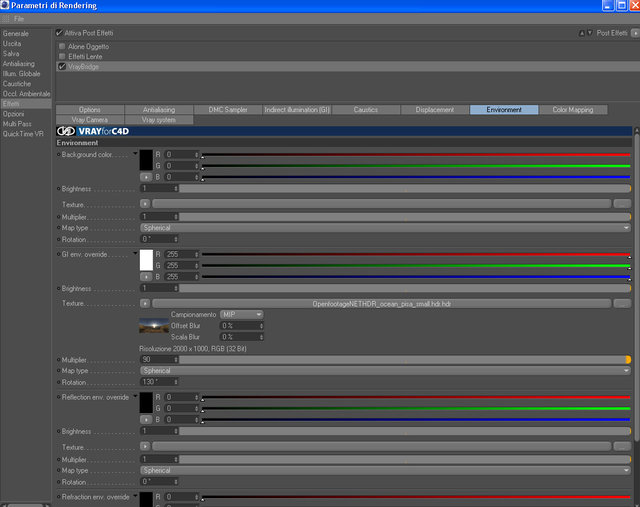Click the Background color R value stepper
Screen dimensions: 640x507
(196, 155)
